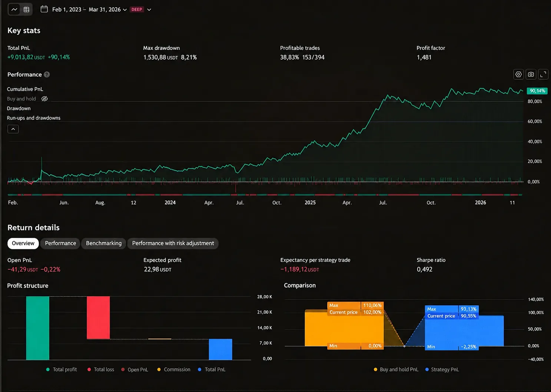Click the Total PnL legend item
This screenshot has height=392, width=551.
click(212, 370)
